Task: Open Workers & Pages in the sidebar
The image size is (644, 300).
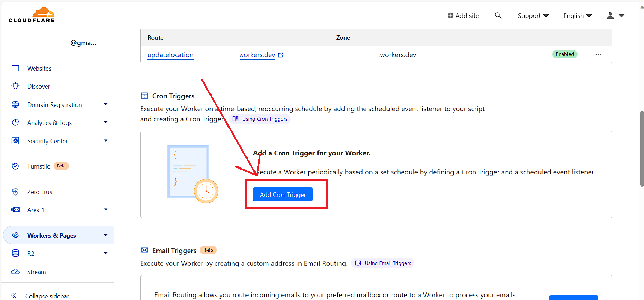Action: [52, 236]
